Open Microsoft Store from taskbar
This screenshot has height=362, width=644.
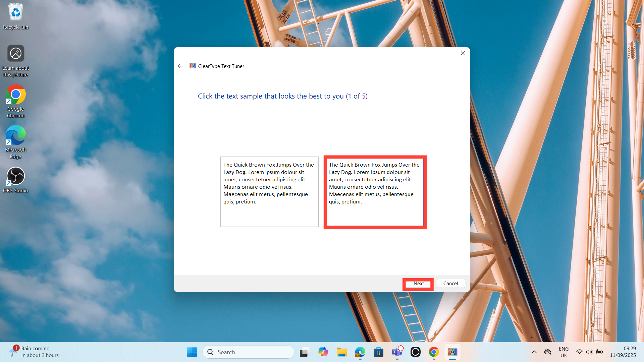click(x=378, y=352)
